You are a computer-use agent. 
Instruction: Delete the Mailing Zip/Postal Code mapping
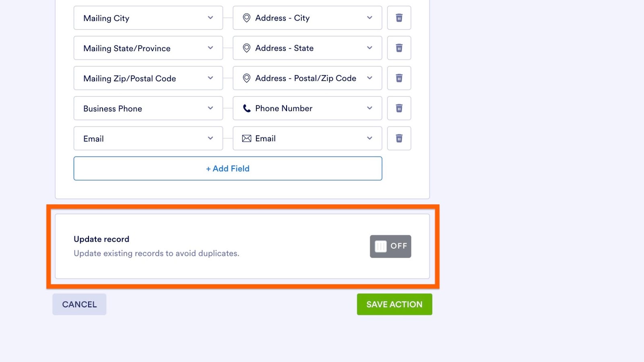399,78
